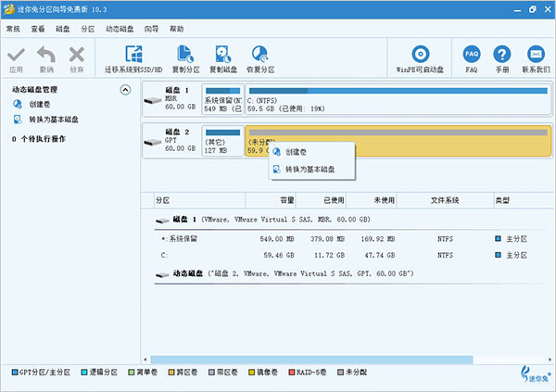Click the Logical partition (逻辑分区) legend swatch

pos(84,373)
